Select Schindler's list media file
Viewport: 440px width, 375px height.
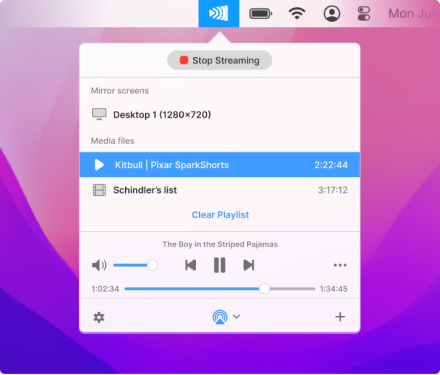(x=220, y=190)
